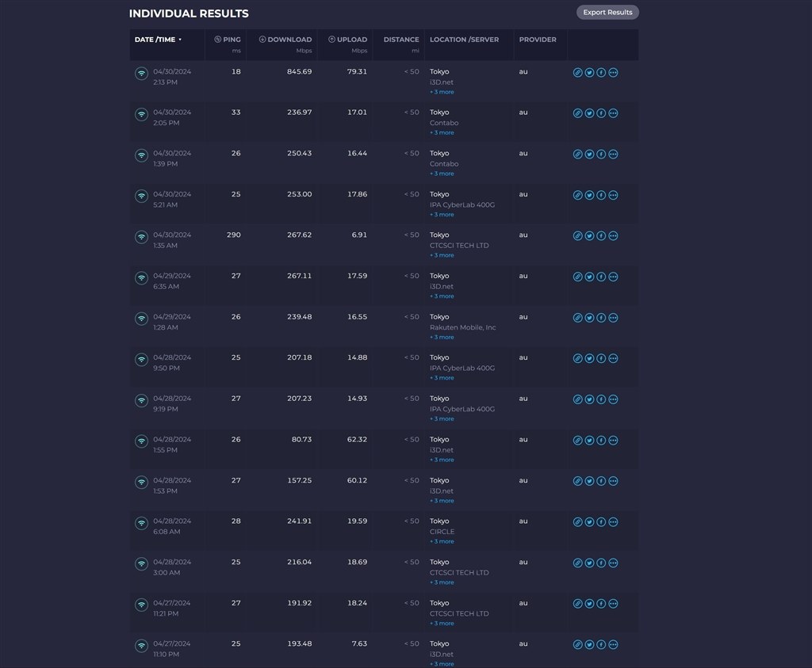The width and height of the screenshot is (812, 668).
Task: Click the DISTANCE column header
Action: pyautogui.click(x=401, y=40)
